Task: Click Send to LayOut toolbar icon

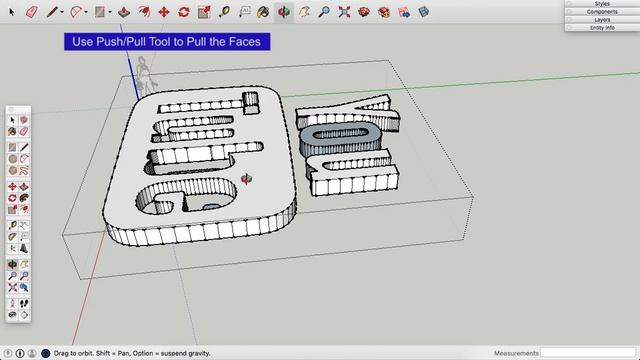Action: 404,12
